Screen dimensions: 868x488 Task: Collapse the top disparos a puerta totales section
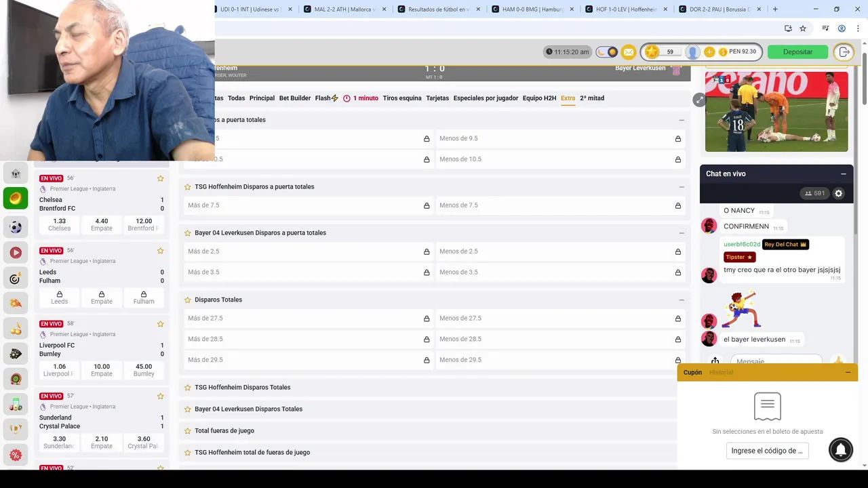click(682, 120)
